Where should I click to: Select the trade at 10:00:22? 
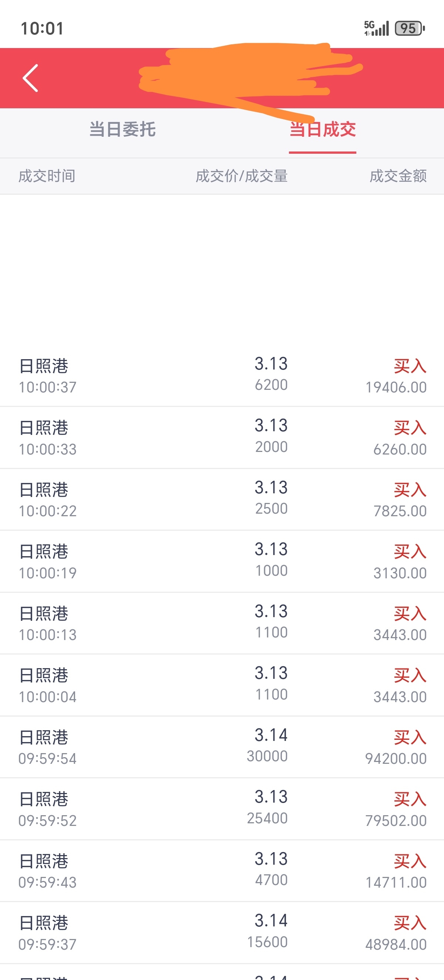pos(222,499)
